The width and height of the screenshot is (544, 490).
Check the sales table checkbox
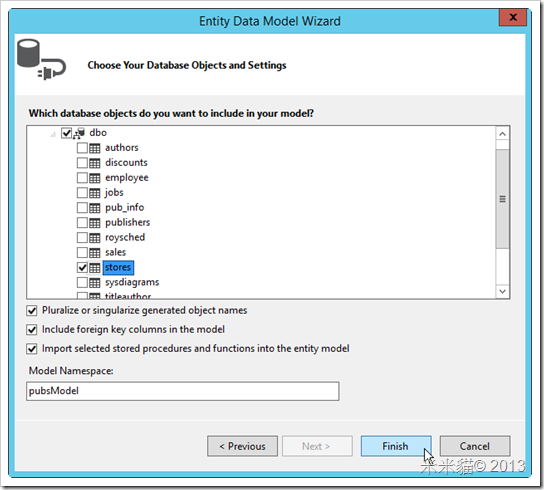point(82,253)
